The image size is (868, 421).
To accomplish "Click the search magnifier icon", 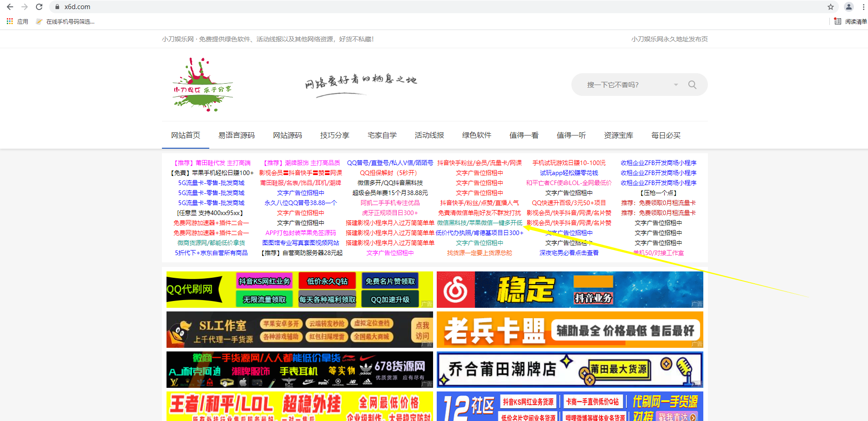I will (692, 85).
